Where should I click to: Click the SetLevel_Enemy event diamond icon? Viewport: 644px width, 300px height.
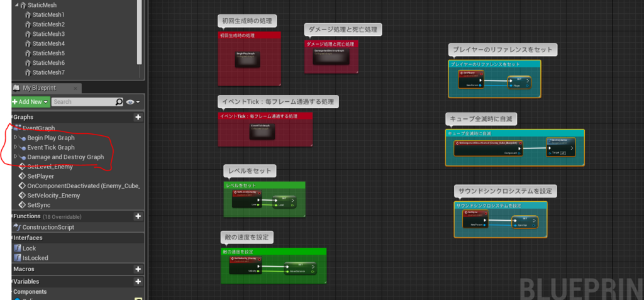(23, 167)
